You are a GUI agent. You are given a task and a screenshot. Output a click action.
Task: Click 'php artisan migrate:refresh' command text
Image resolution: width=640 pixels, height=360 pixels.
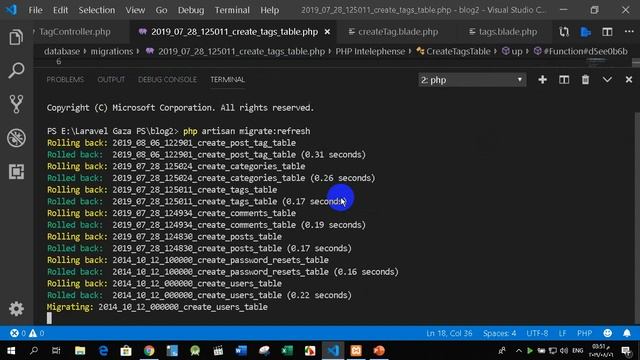(x=247, y=131)
